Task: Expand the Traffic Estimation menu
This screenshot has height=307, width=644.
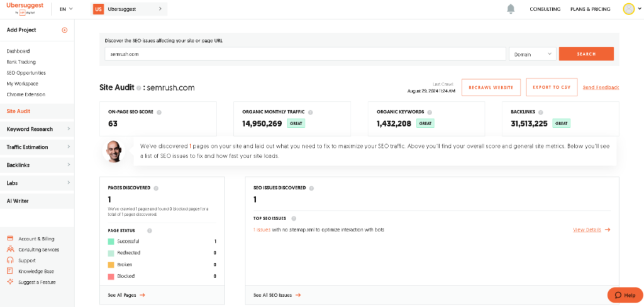Action: click(37, 147)
